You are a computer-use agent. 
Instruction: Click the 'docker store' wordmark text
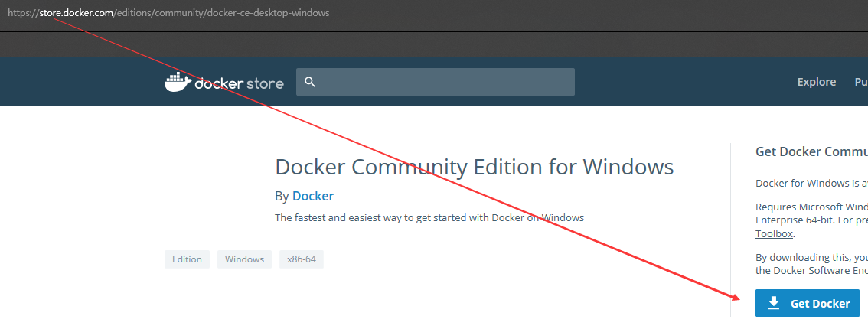(x=239, y=83)
